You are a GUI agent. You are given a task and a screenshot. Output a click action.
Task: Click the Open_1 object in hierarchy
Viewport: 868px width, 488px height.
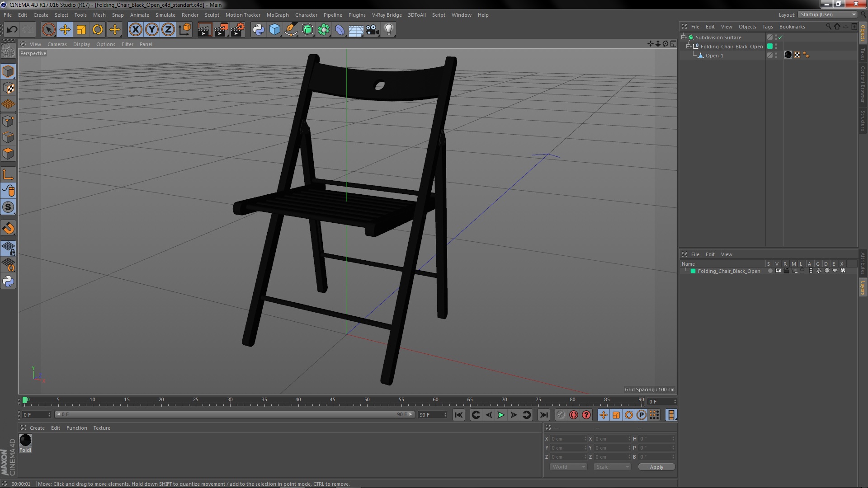pyautogui.click(x=714, y=56)
